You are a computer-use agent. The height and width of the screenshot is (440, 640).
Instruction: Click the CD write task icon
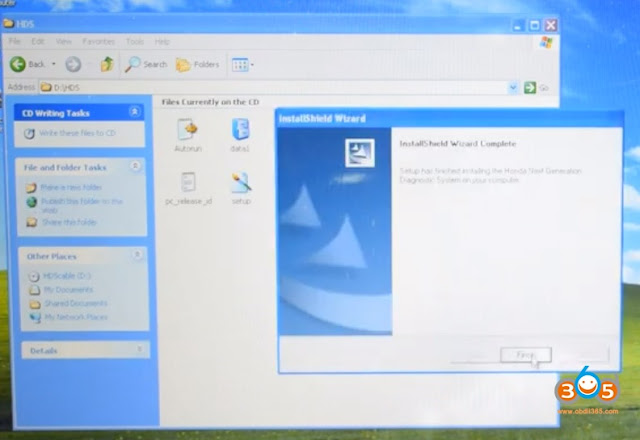click(x=29, y=133)
